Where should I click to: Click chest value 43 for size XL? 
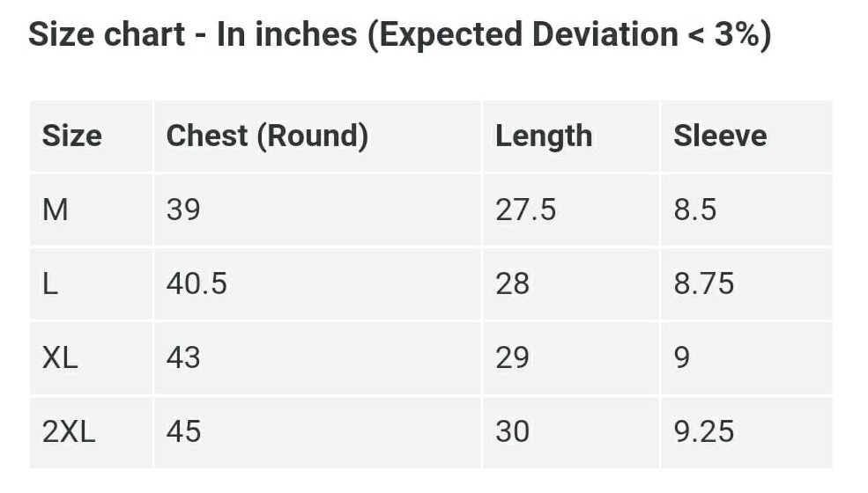pos(183,357)
